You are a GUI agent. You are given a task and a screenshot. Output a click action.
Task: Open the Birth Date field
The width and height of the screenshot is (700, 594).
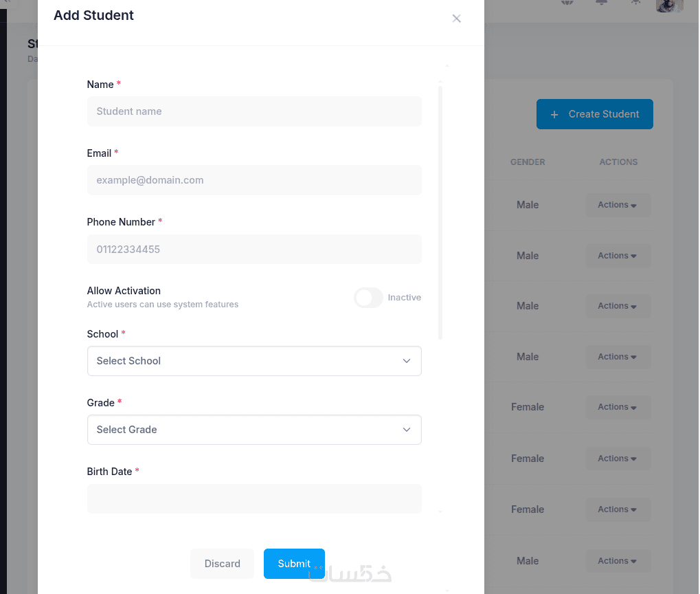pyautogui.click(x=254, y=498)
